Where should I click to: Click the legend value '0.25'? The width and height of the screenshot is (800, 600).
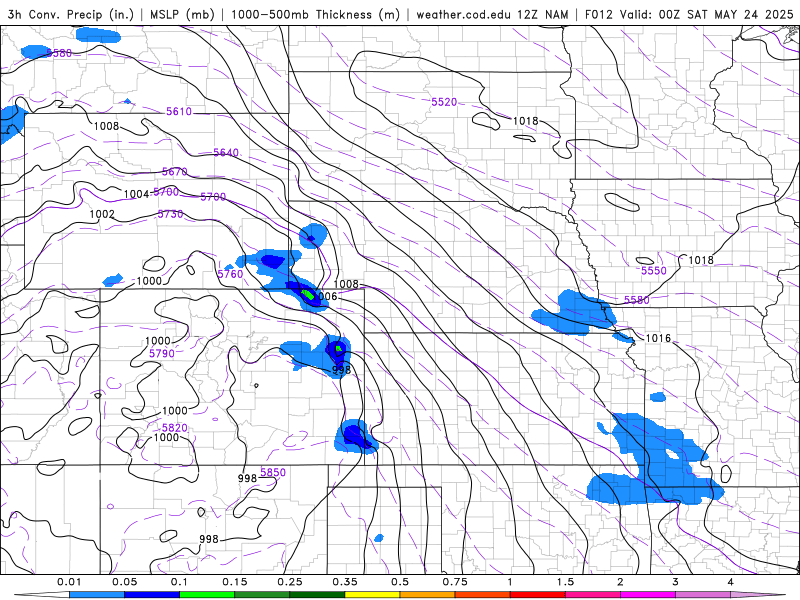click(290, 582)
